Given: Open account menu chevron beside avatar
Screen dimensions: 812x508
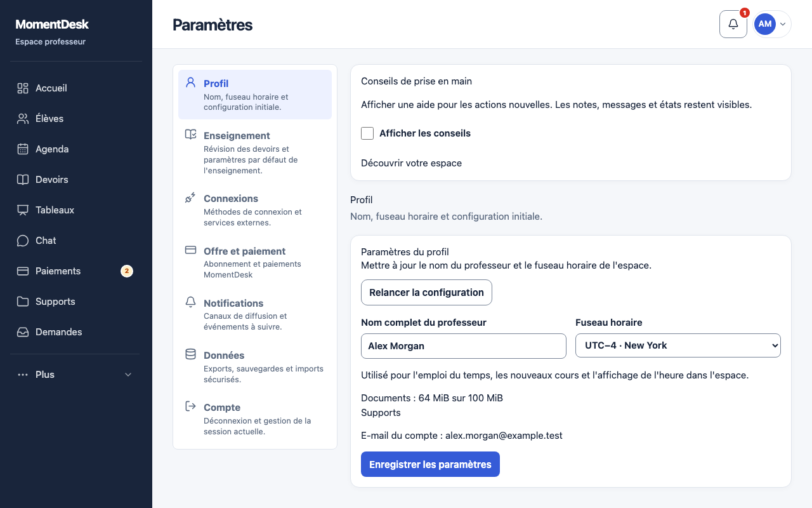Looking at the screenshot, I should (783, 24).
